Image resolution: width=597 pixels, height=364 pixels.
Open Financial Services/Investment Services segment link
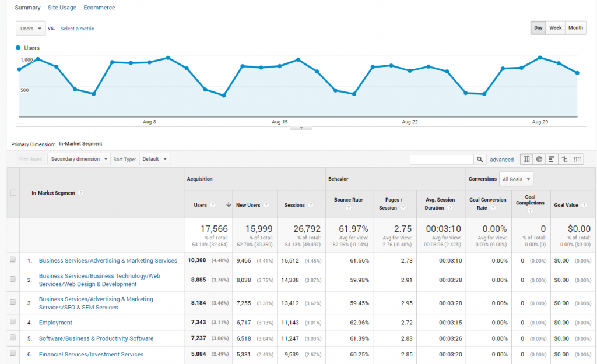(91, 354)
